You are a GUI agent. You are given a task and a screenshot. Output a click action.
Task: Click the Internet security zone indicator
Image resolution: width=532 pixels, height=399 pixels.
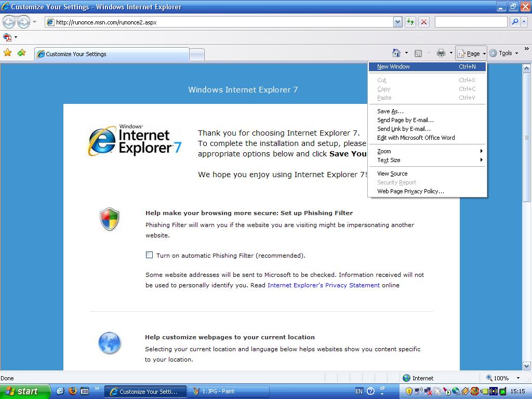click(418, 378)
